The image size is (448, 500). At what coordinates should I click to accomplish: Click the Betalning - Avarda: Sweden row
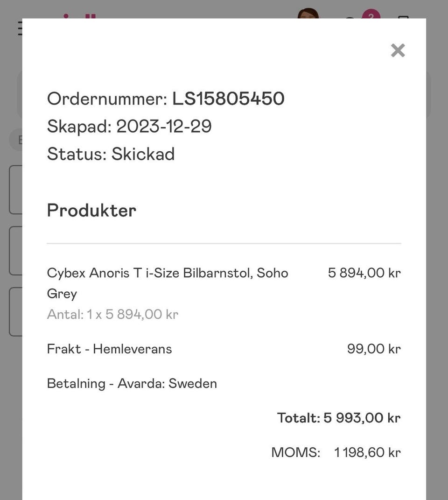(x=132, y=383)
